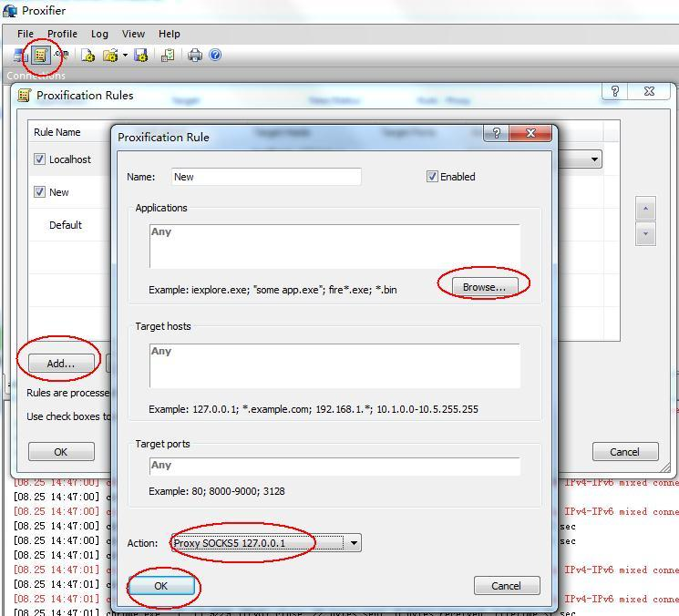
Task: Click the Rule Name column header
Action: 57,132
